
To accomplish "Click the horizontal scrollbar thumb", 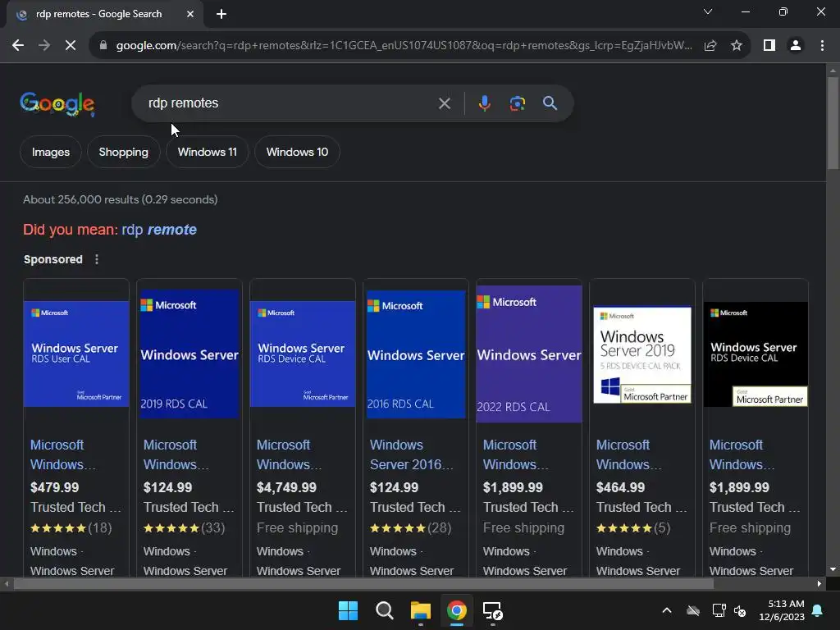I will coord(363,584).
